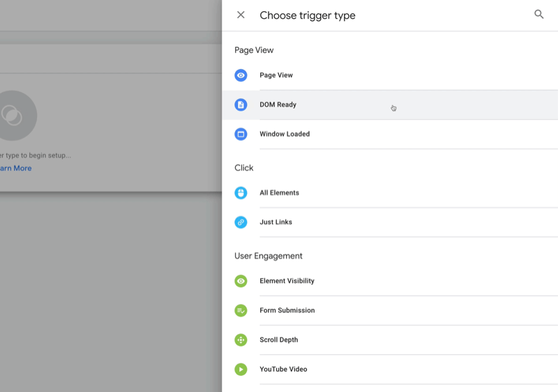
Task: Click the DOM Ready document icon
Action: (x=241, y=105)
